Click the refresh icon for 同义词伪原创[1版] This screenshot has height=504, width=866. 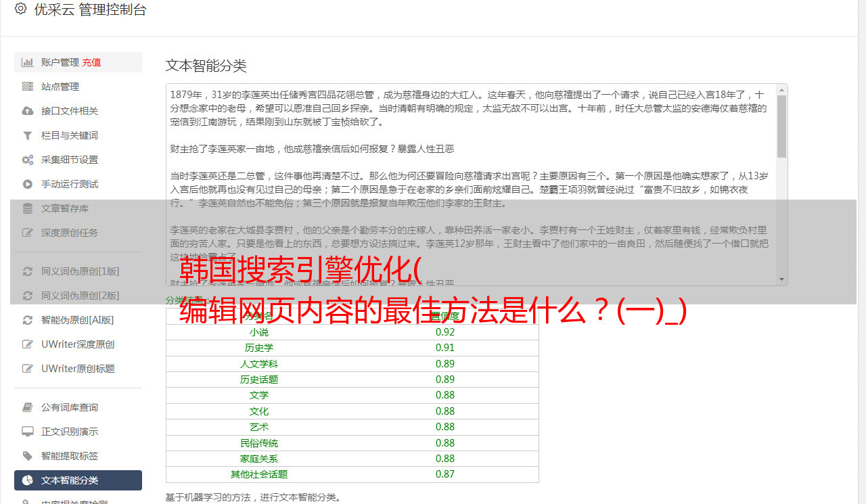28,271
